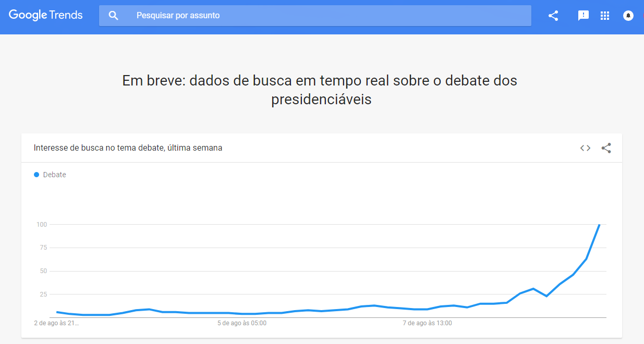The width and height of the screenshot is (644, 344).
Task: Open the Google apps grid
Action: point(605,16)
